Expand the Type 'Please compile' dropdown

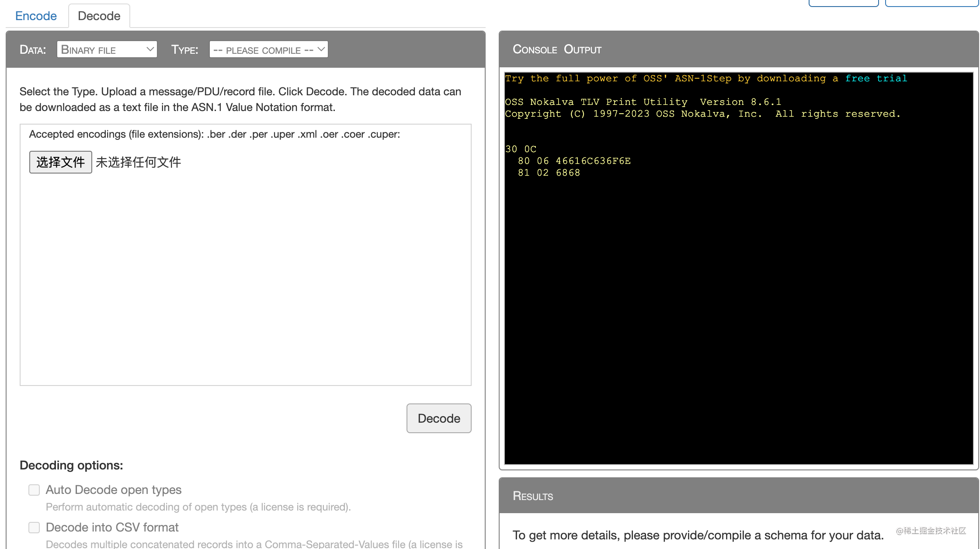268,49
